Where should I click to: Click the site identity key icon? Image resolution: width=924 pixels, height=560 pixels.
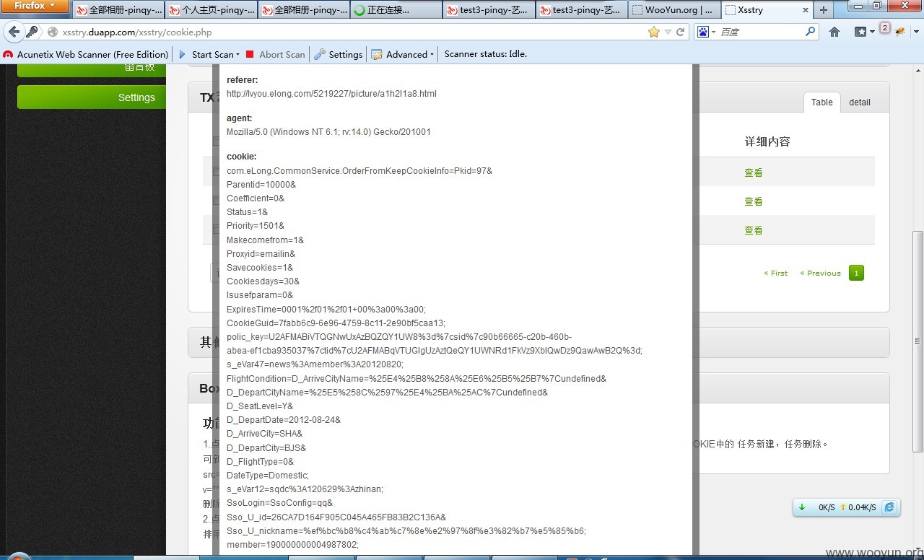(32, 32)
